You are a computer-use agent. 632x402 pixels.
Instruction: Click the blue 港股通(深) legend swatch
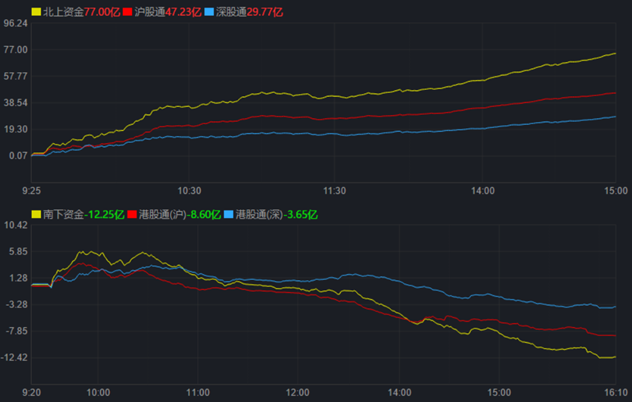point(228,214)
